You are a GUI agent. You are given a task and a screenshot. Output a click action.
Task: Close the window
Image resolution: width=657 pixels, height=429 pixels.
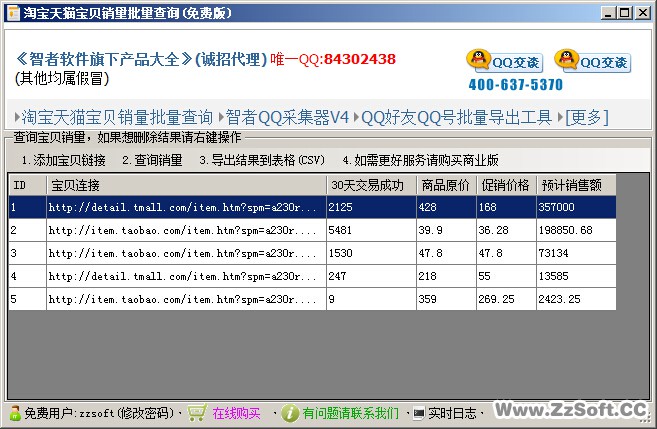click(642, 13)
